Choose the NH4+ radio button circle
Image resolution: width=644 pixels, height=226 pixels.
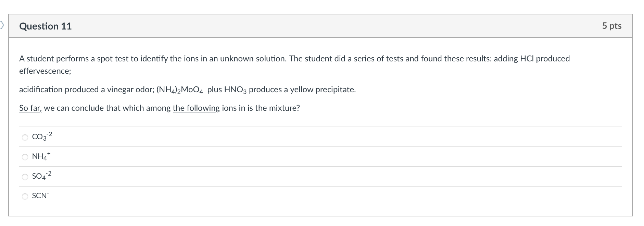point(25,157)
